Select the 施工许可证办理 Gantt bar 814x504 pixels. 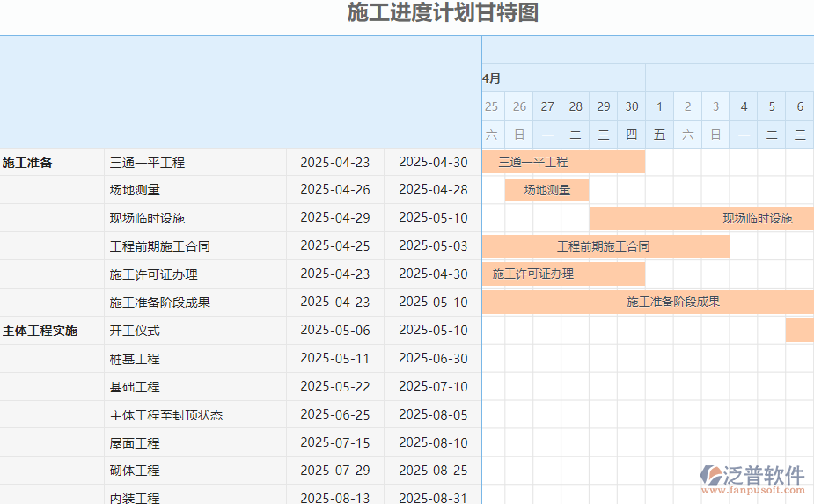(563, 274)
